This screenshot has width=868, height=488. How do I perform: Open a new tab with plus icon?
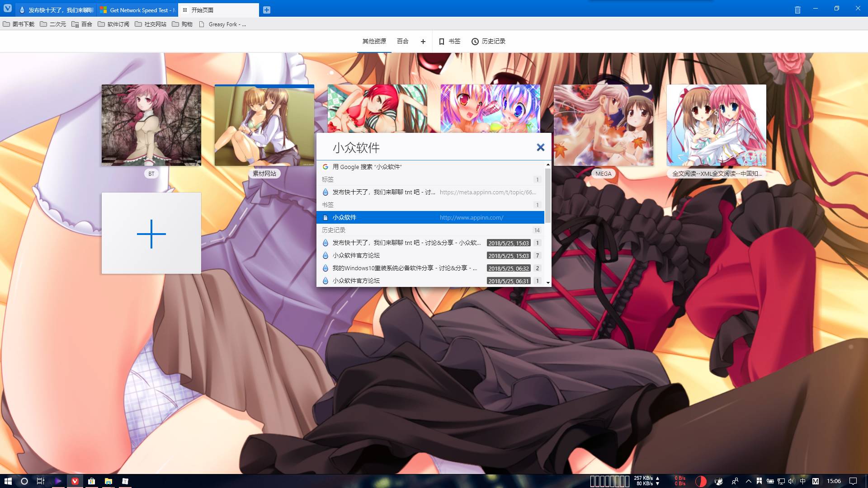coord(267,10)
